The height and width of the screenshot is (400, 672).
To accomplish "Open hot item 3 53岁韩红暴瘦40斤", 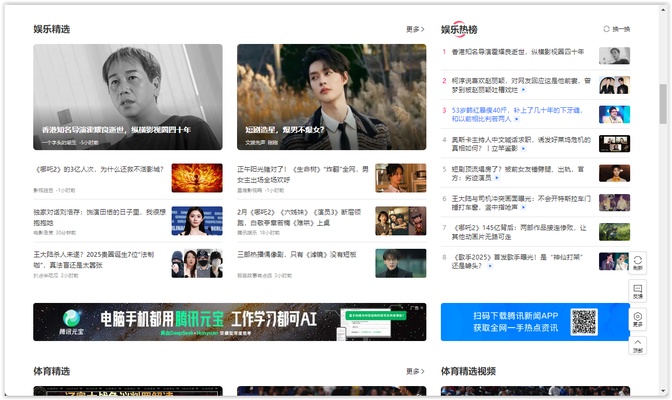I will 517,114.
